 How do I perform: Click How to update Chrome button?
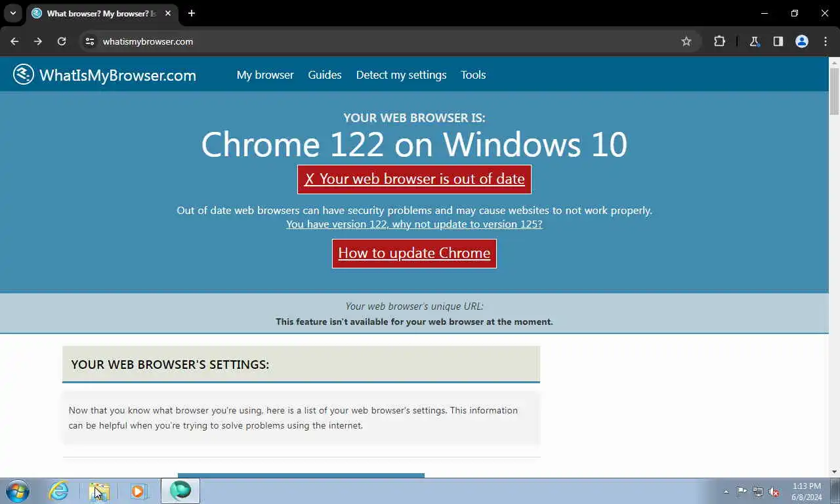coord(414,253)
